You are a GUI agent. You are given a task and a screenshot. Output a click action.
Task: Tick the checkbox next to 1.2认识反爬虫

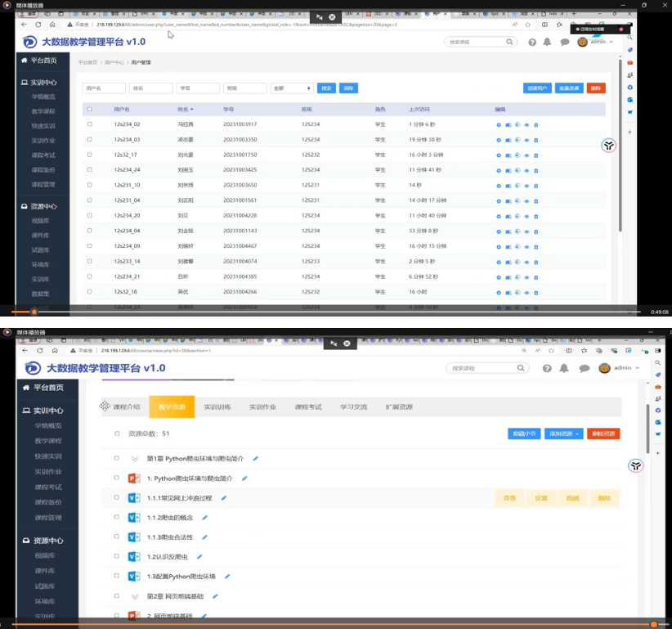117,557
